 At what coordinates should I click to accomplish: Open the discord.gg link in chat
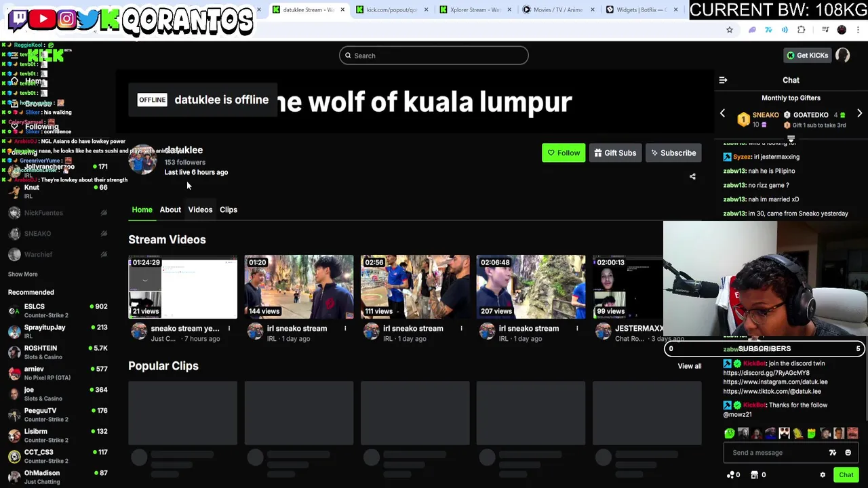766,373
